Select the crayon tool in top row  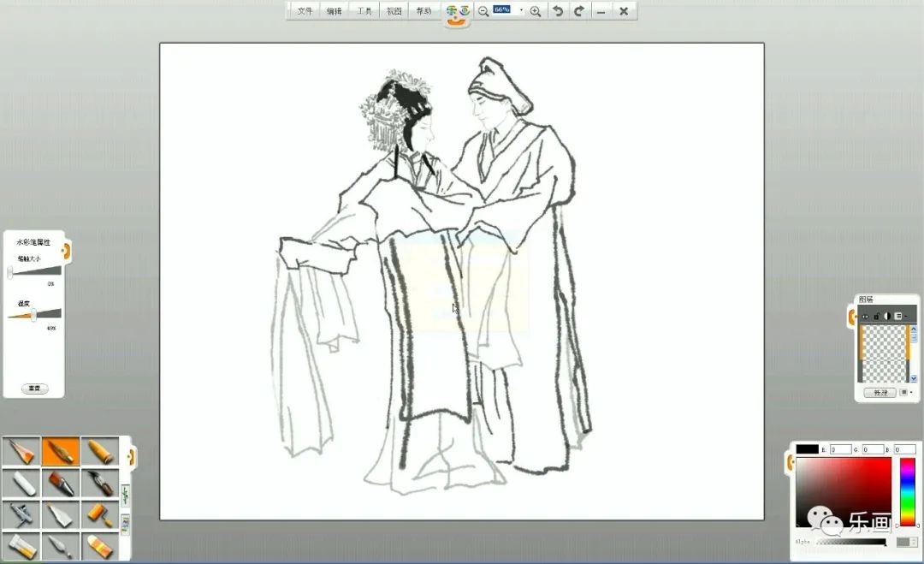pos(100,451)
